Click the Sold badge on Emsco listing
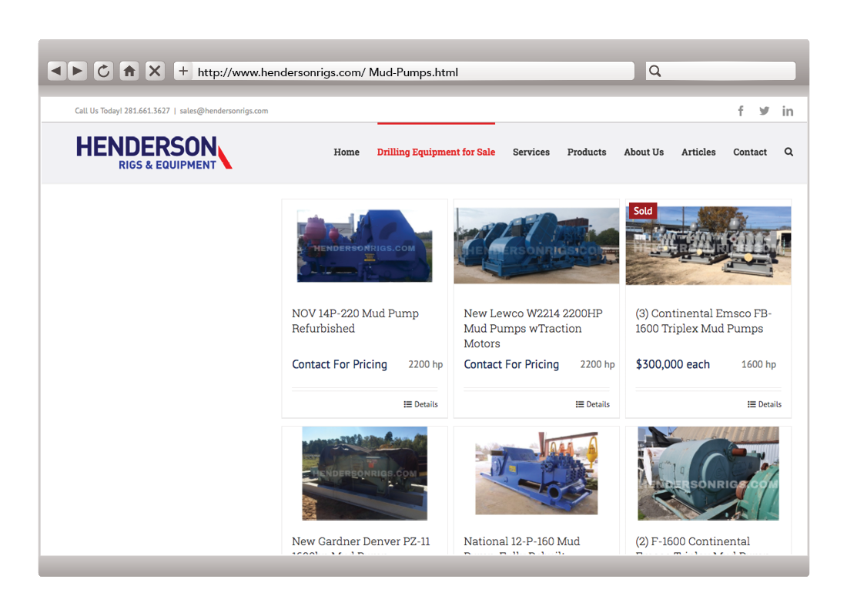The width and height of the screenshot is (847, 616). click(x=643, y=211)
